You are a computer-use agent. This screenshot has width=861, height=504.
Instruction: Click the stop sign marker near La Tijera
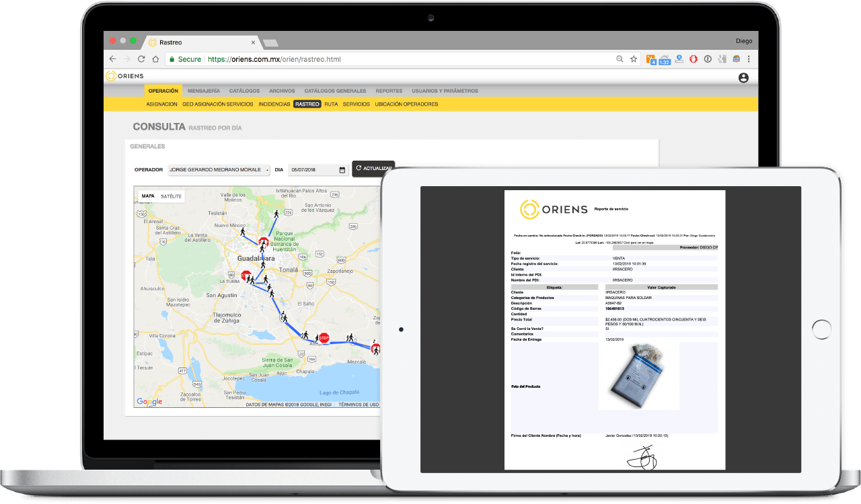tap(246, 275)
